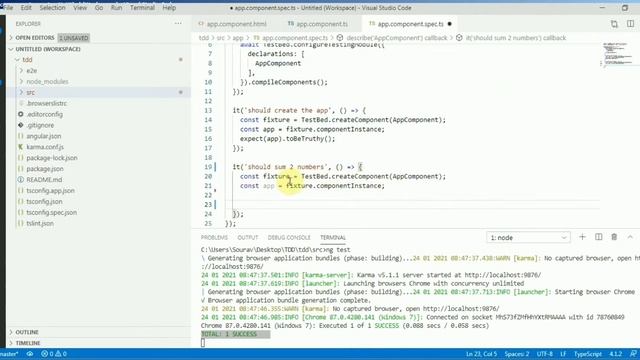Open tslint.json file

click(40, 223)
